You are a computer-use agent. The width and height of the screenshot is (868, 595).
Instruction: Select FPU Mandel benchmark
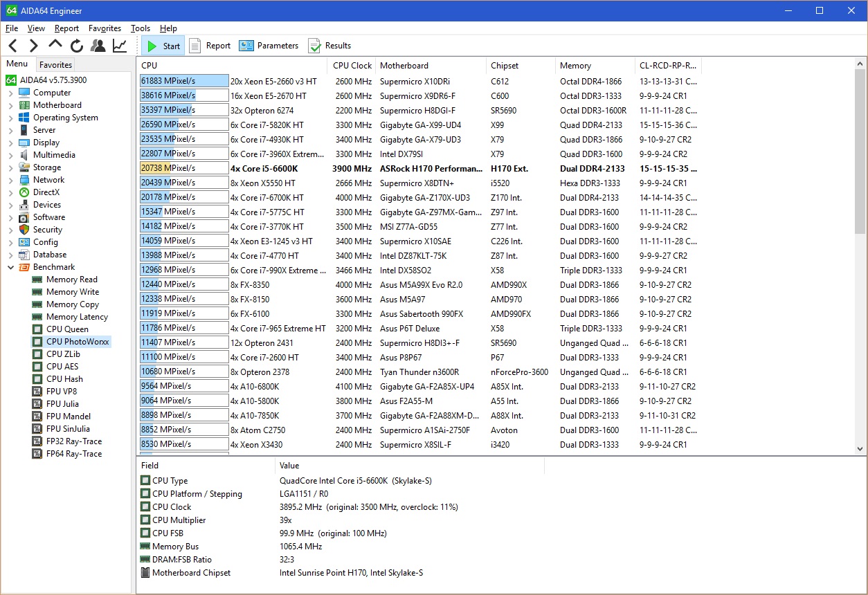point(68,416)
